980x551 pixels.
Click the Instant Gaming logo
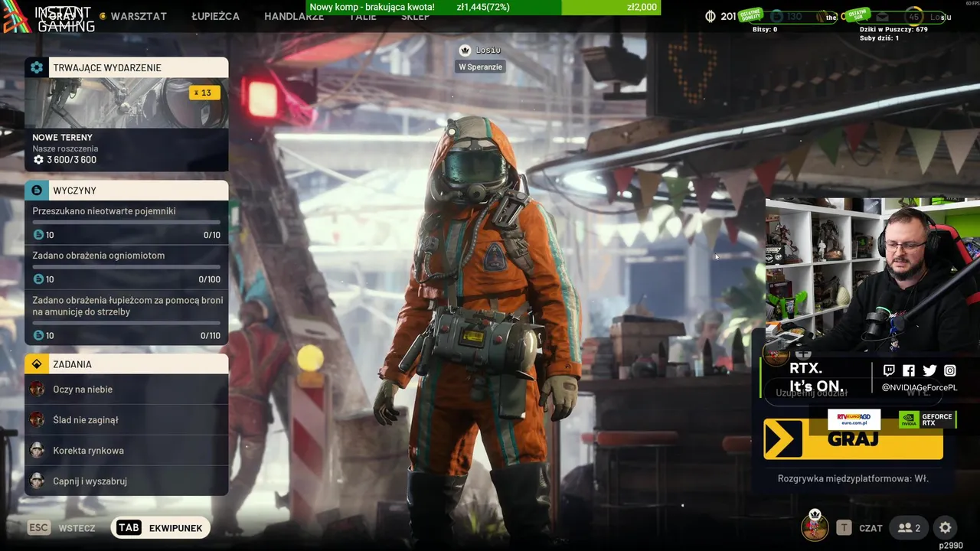47,18
